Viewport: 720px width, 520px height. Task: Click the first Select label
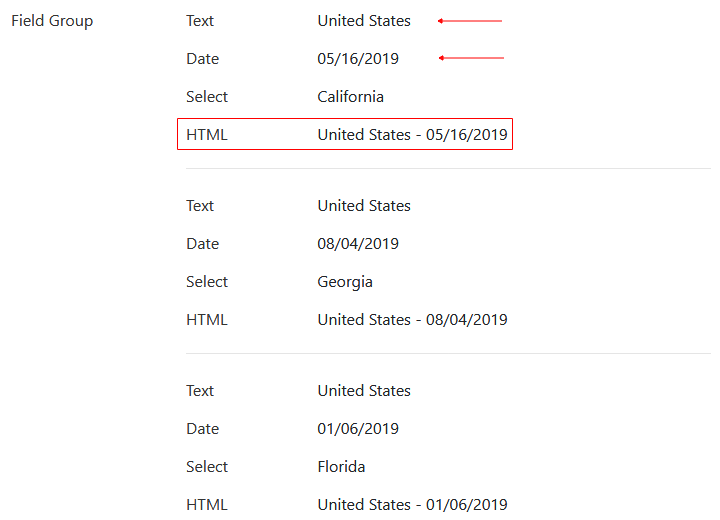click(207, 96)
